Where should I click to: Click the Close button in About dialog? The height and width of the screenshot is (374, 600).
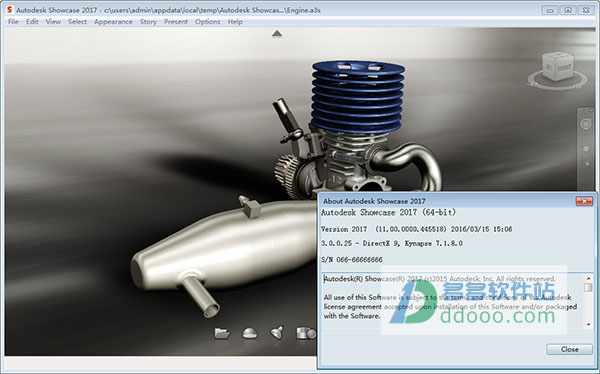tap(569, 349)
